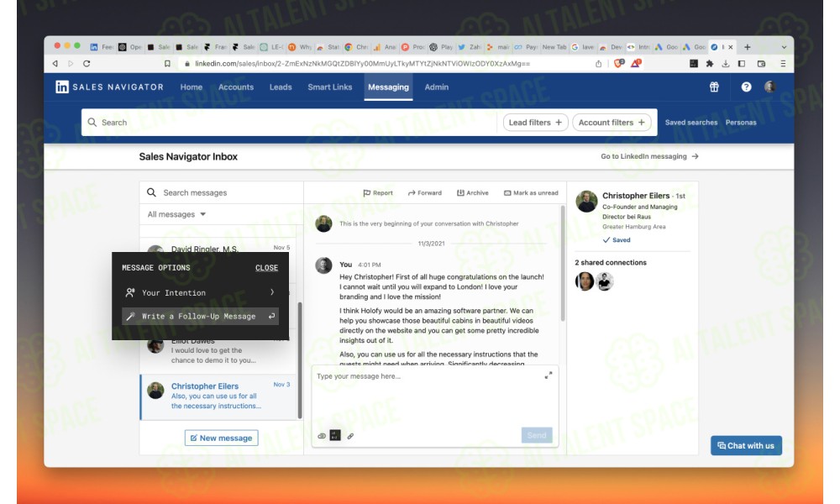Focus the main Search field
The height and width of the screenshot is (504, 840).
289,122
